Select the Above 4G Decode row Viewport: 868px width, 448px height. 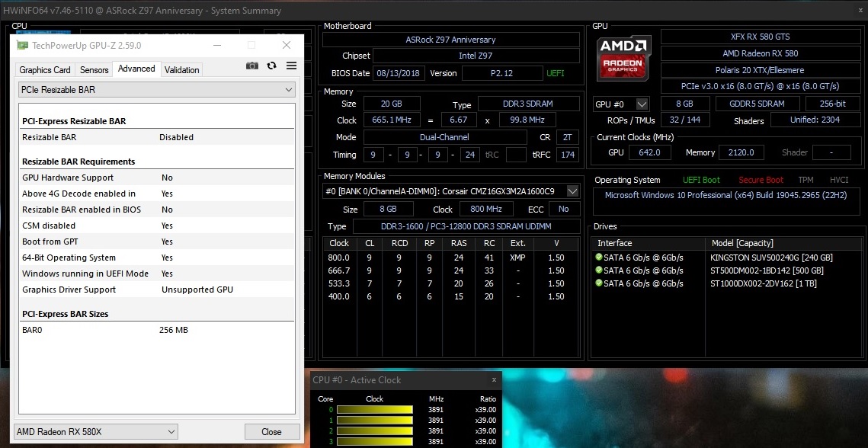point(157,194)
